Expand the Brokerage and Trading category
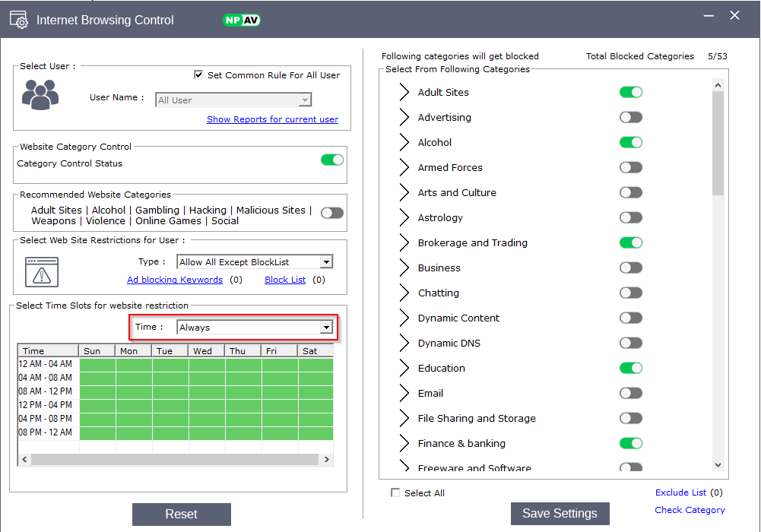The image size is (761, 532). pos(404,243)
